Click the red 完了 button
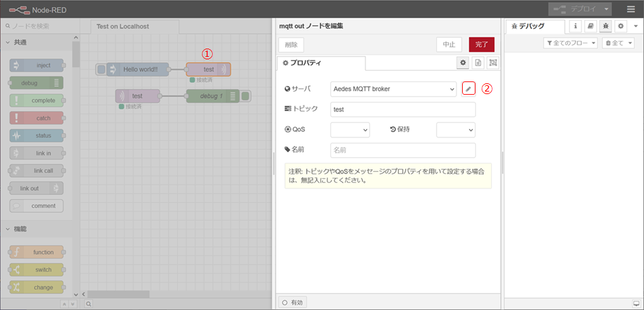 (x=481, y=45)
